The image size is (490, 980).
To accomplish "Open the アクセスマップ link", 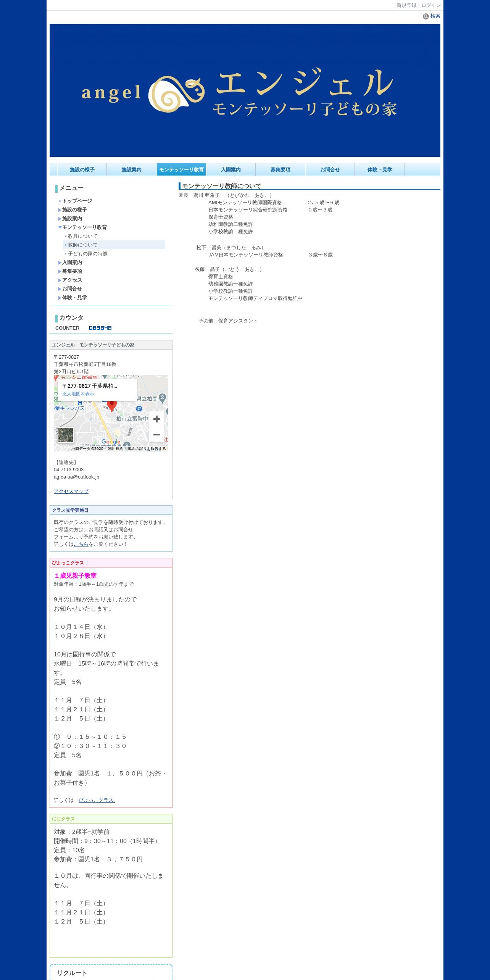I will point(71,491).
